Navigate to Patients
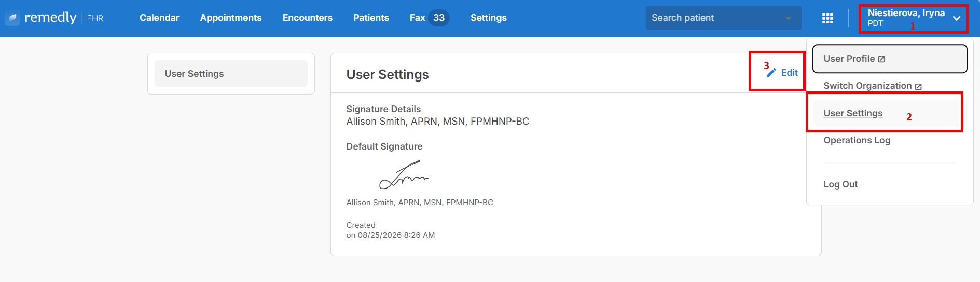This screenshot has height=282, width=980. point(371,18)
